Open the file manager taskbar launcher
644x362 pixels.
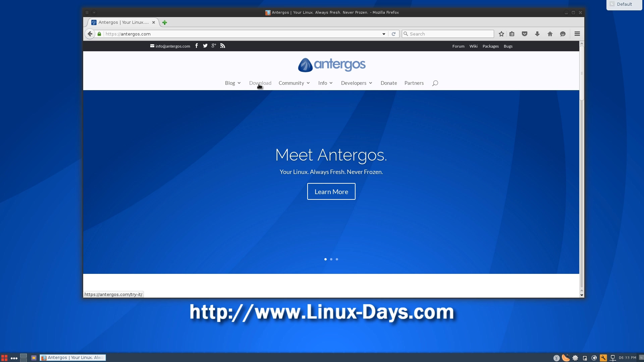point(34,358)
